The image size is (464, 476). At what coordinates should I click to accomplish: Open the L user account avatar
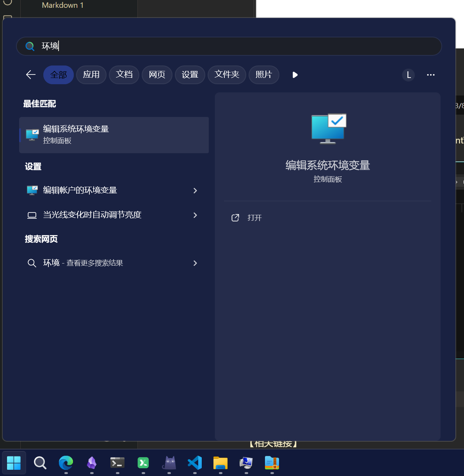[408, 75]
